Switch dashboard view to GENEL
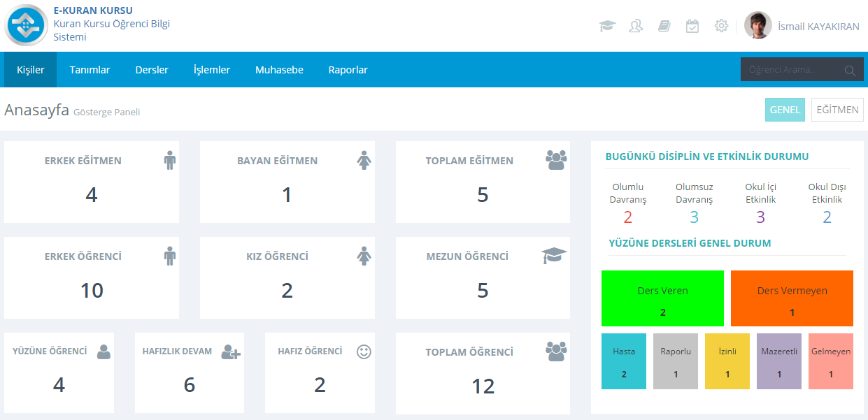The height and width of the screenshot is (420, 868). (785, 110)
